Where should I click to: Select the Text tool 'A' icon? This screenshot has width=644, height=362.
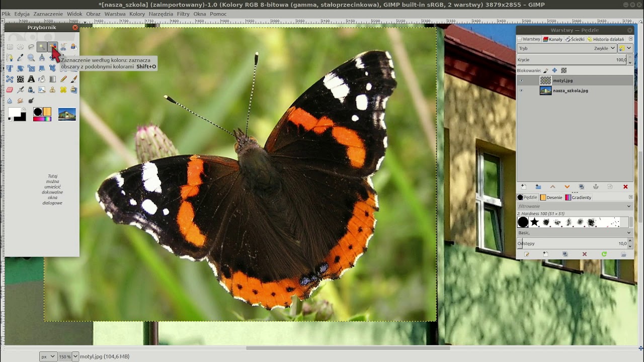click(31, 79)
